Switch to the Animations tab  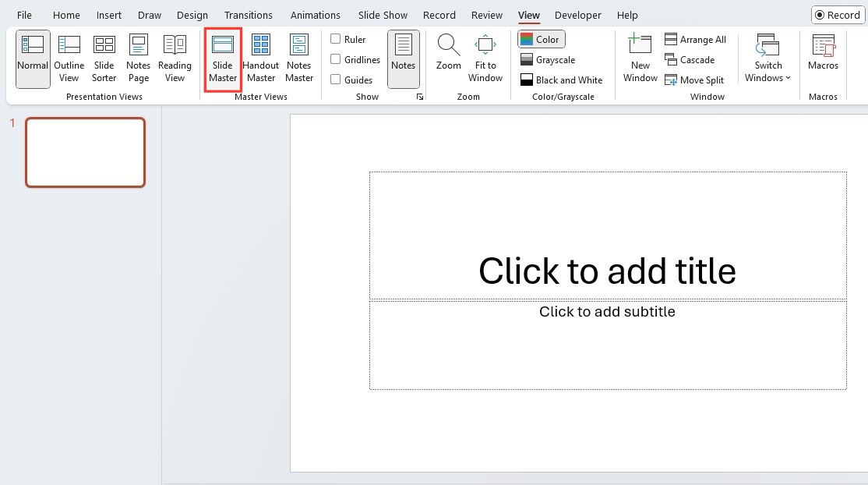click(x=315, y=15)
